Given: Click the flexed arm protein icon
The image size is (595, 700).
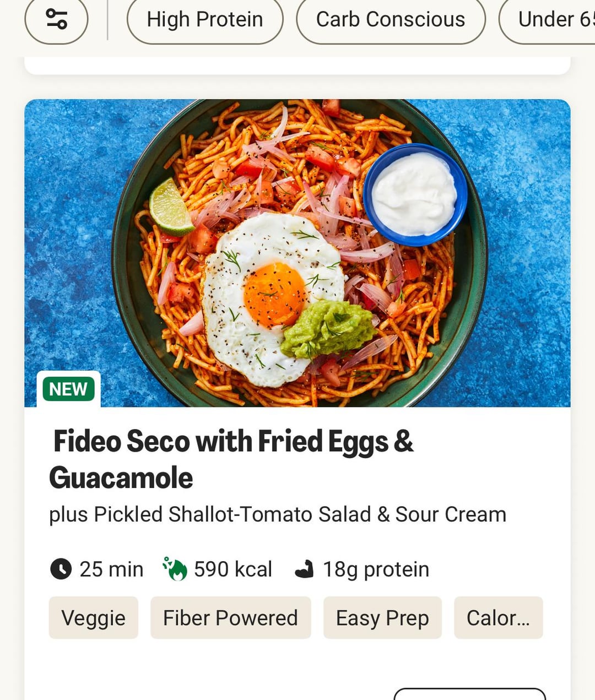Looking at the screenshot, I should tap(304, 569).
